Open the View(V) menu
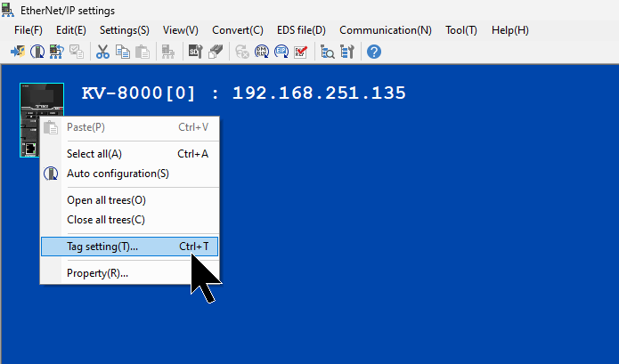Viewport: 619px width, 364px height. pyautogui.click(x=181, y=30)
